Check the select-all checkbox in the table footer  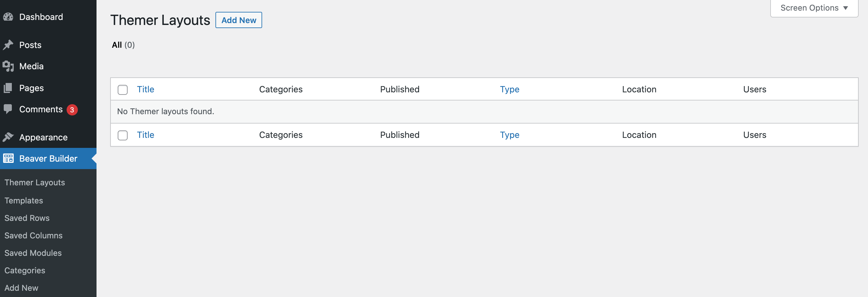pos(123,135)
